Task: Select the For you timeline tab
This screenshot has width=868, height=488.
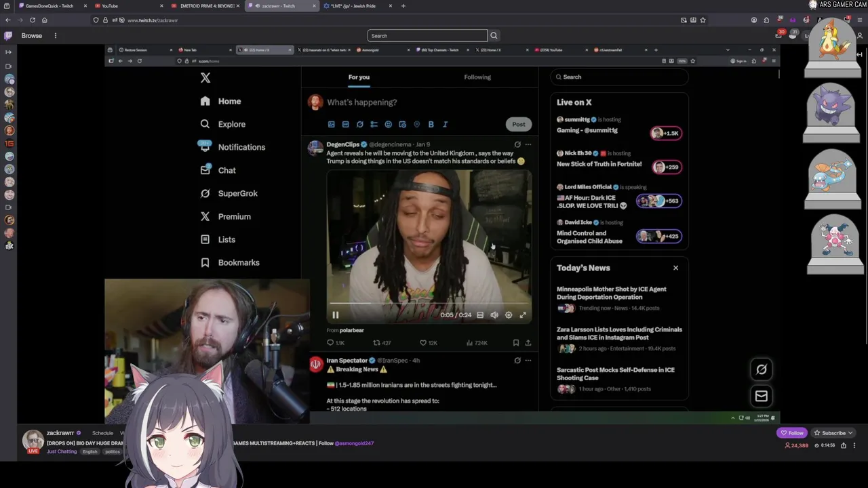Action: 359,77
